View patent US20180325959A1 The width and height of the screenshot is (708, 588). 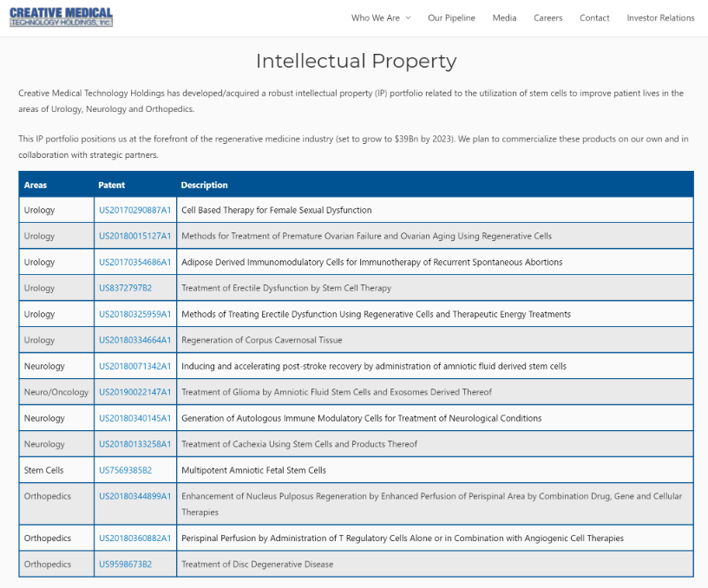[x=134, y=313]
